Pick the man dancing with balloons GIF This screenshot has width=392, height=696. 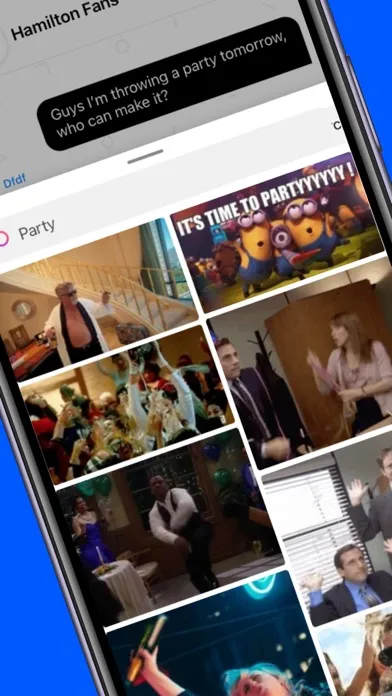(x=169, y=528)
